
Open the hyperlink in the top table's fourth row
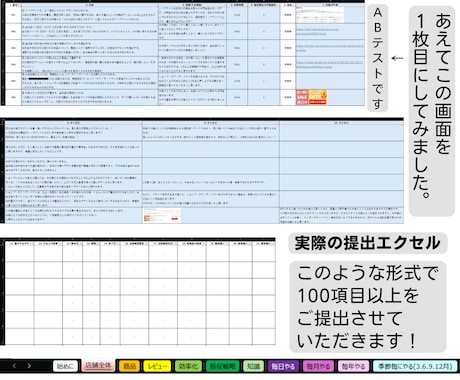[x=329, y=64]
